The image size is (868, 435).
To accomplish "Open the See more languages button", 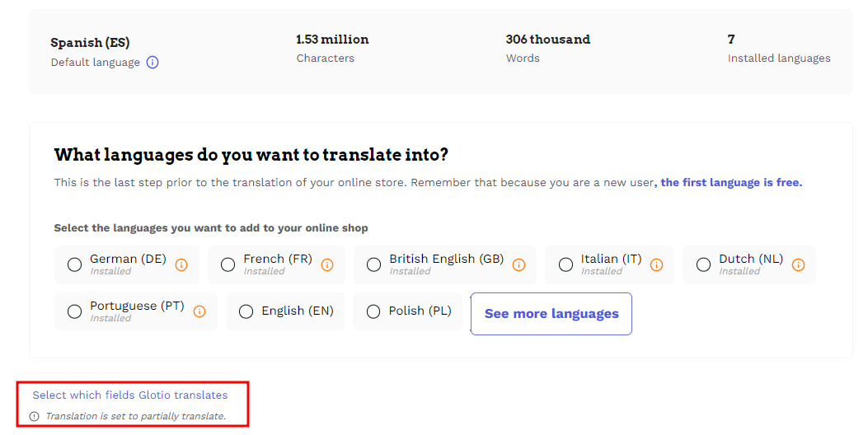I will pyautogui.click(x=551, y=314).
